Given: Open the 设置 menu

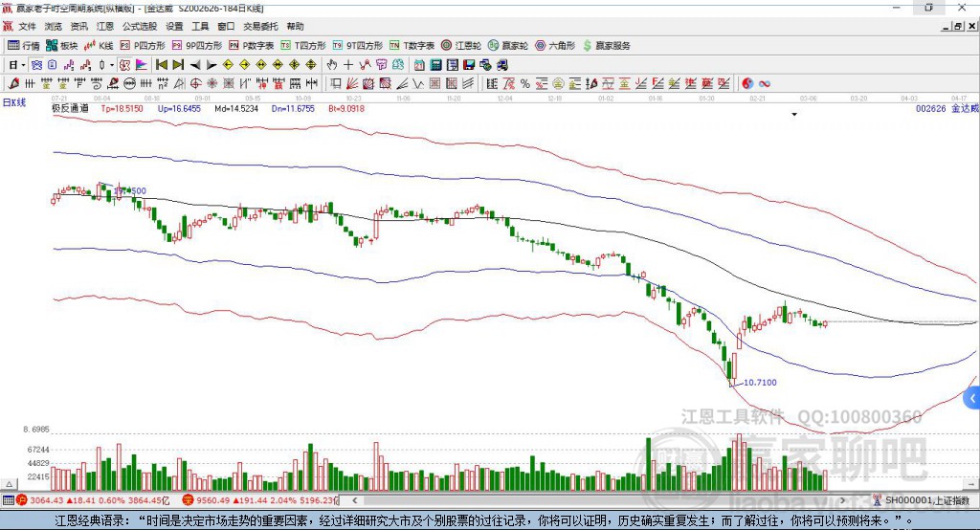Looking at the screenshot, I should coord(174,26).
